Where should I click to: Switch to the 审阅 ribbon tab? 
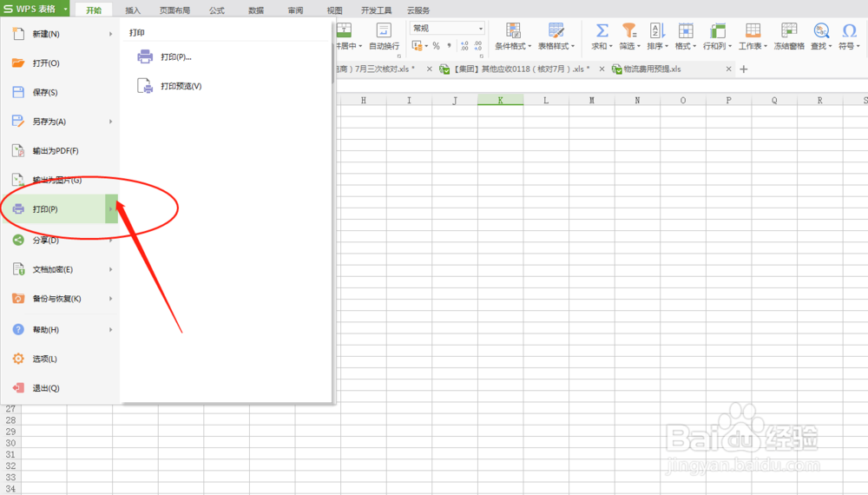coord(296,10)
